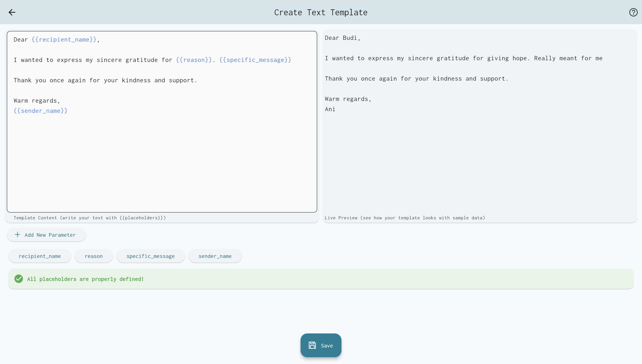Open help via question mark icon
This screenshot has height=364, width=642.
pos(633,12)
